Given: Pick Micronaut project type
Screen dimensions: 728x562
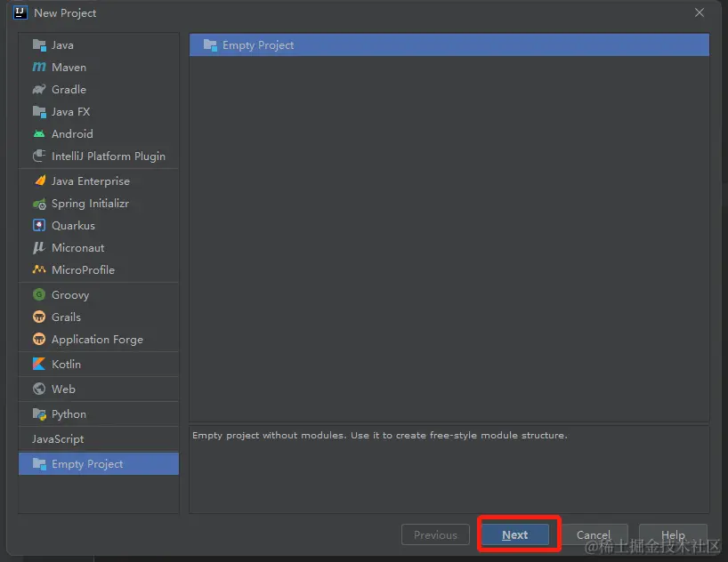Looking at the screenshot, I should pos(99,248).
